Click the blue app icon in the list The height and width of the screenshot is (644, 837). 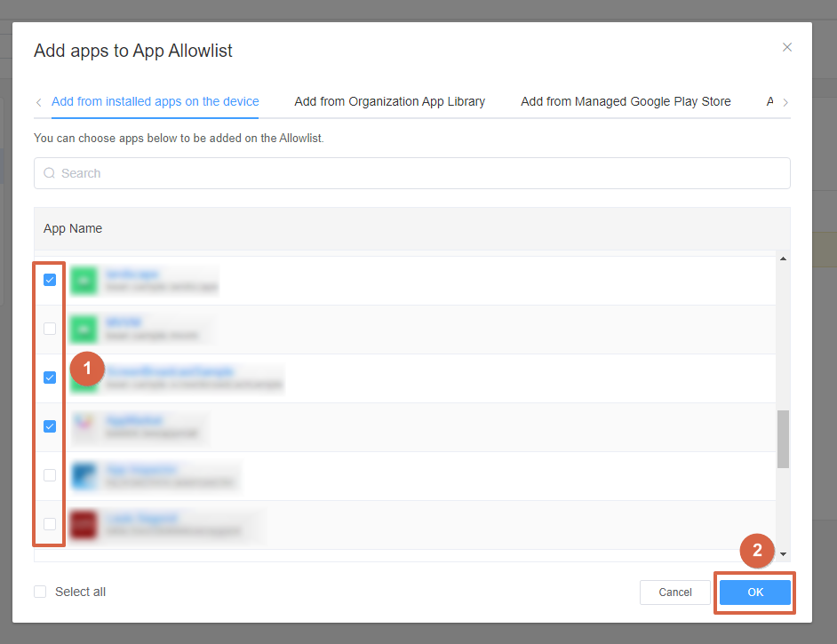(84, 476)
